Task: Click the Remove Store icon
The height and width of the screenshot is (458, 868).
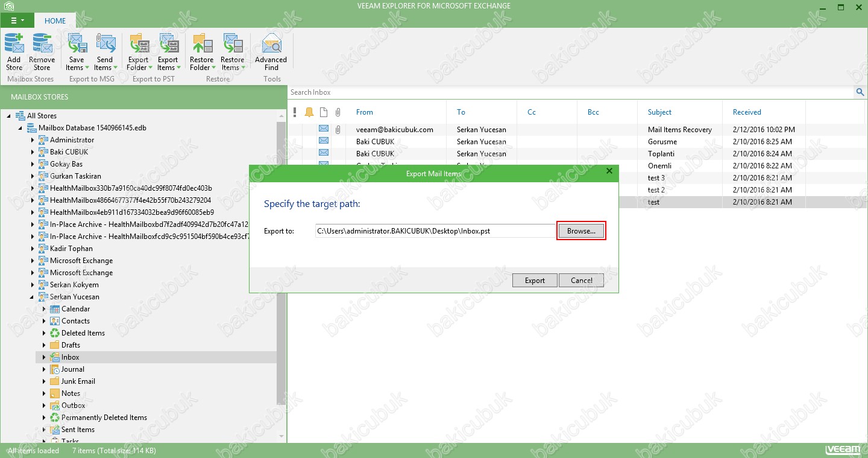Action: tap(42, 43)
